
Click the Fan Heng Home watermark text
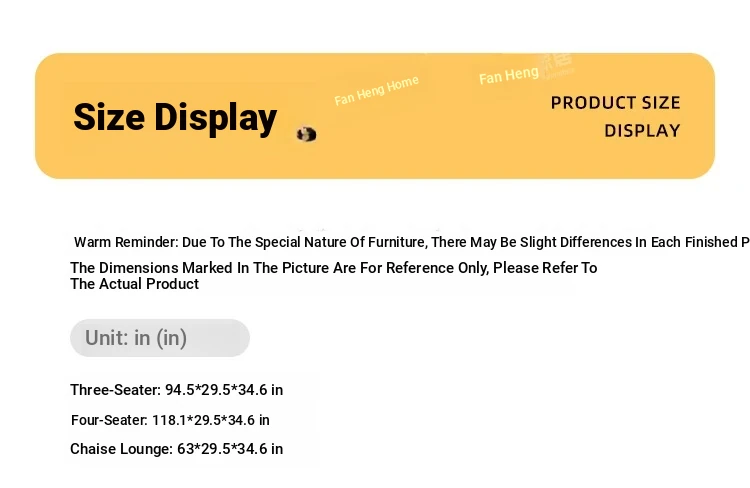376,90
